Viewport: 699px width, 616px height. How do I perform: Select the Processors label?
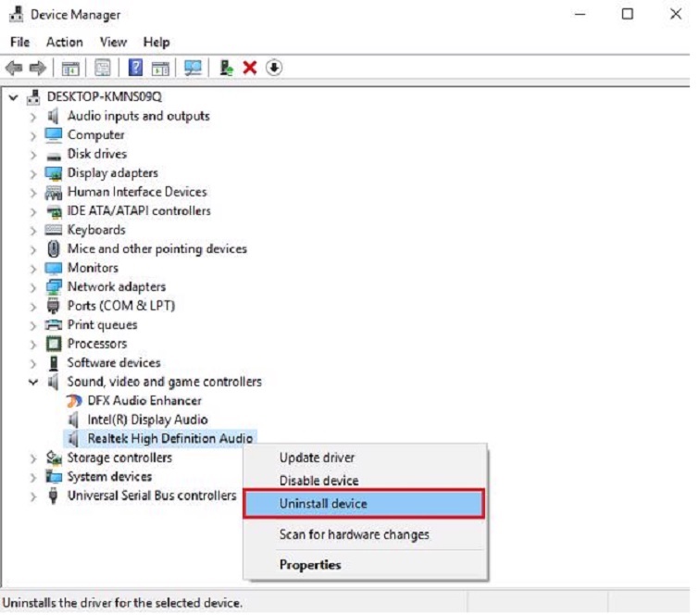pos(97,344)
